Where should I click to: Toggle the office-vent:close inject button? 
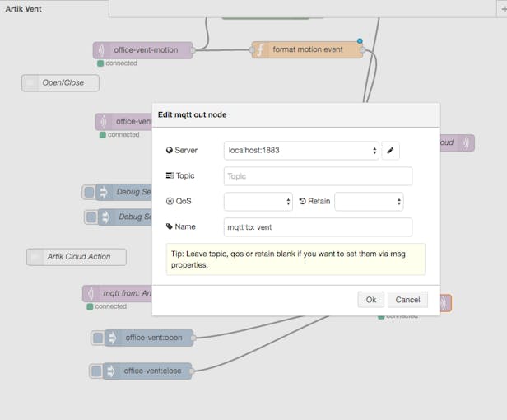(95, 371)
